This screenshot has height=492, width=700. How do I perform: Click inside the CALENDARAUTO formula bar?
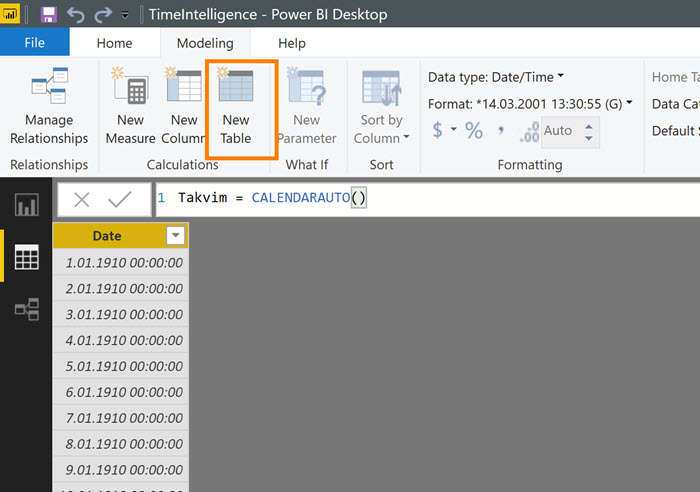[x=428, y=199]
